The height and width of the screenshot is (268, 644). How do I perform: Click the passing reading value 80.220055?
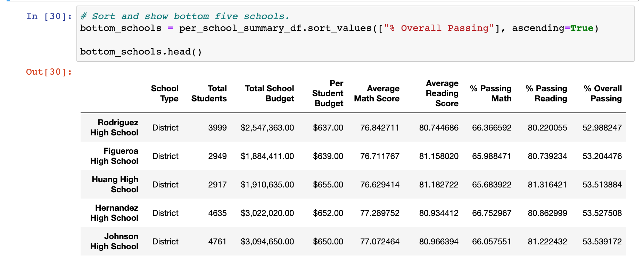(x=547, y=128)
